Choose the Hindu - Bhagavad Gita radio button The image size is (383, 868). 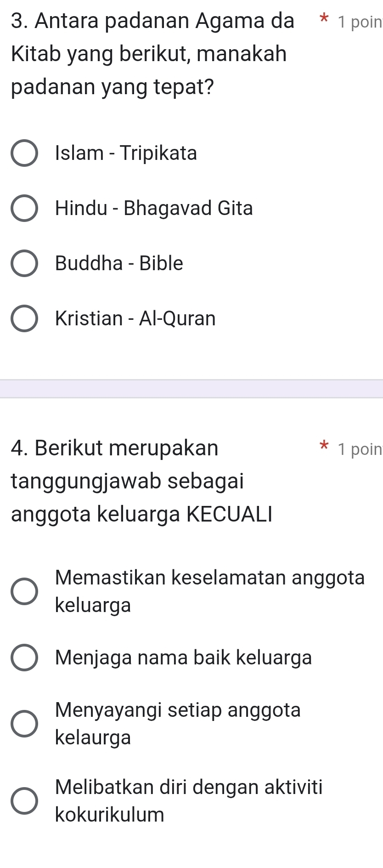24,208
